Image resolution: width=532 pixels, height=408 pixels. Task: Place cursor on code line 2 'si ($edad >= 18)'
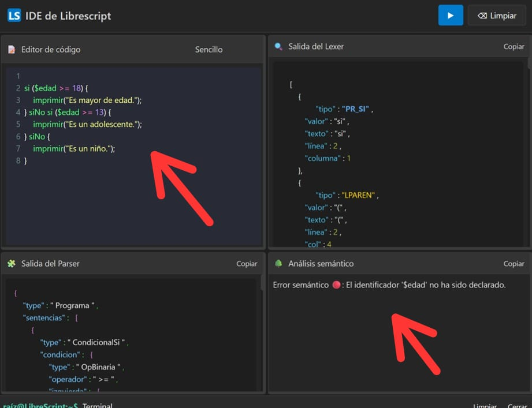[56, 88]
